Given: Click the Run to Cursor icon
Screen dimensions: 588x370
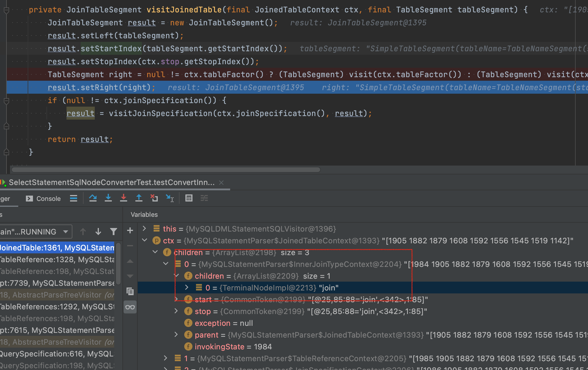Looking at the screenshot, I should (170, 198).
